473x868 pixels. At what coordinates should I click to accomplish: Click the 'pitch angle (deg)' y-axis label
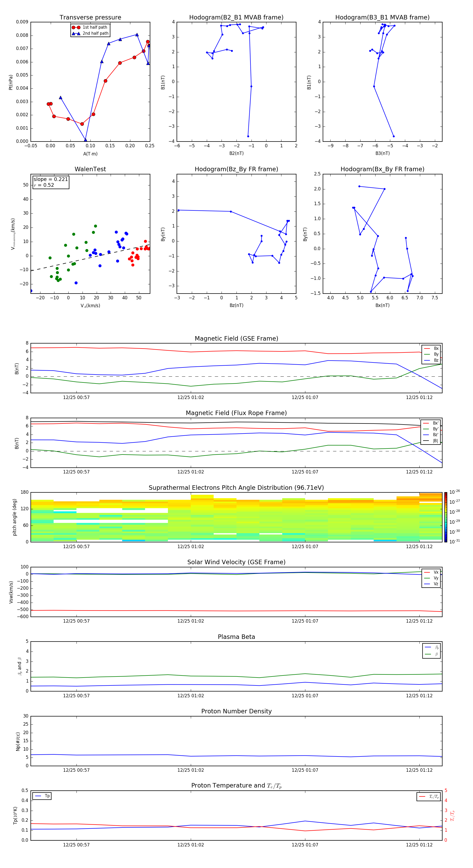14,517
